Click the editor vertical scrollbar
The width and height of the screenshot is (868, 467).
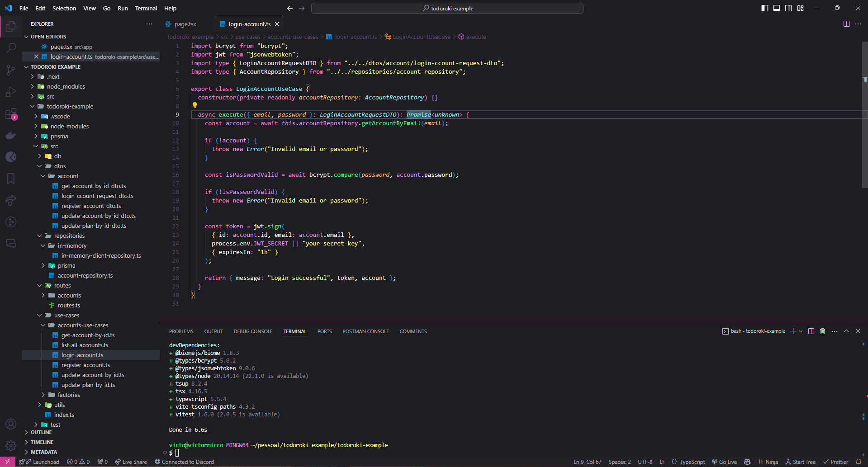[865, 115]
